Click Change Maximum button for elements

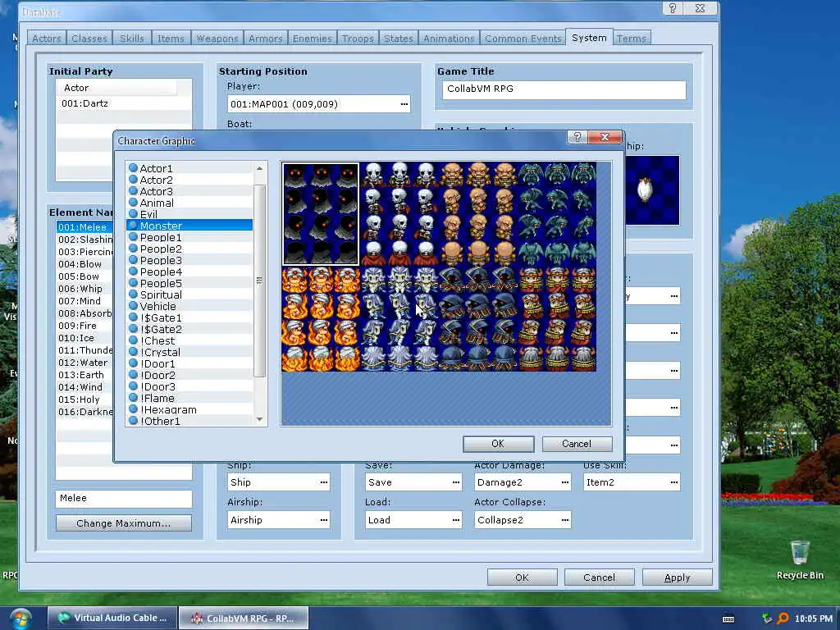124,523
